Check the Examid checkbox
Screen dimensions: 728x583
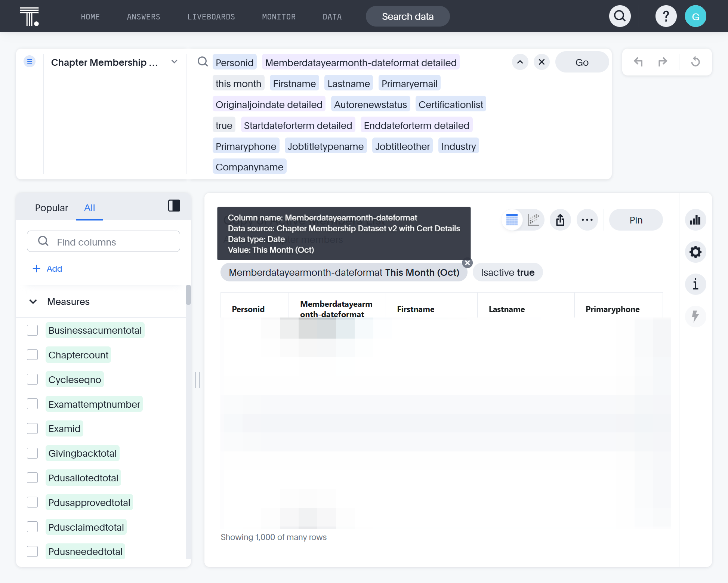[33, 429]
